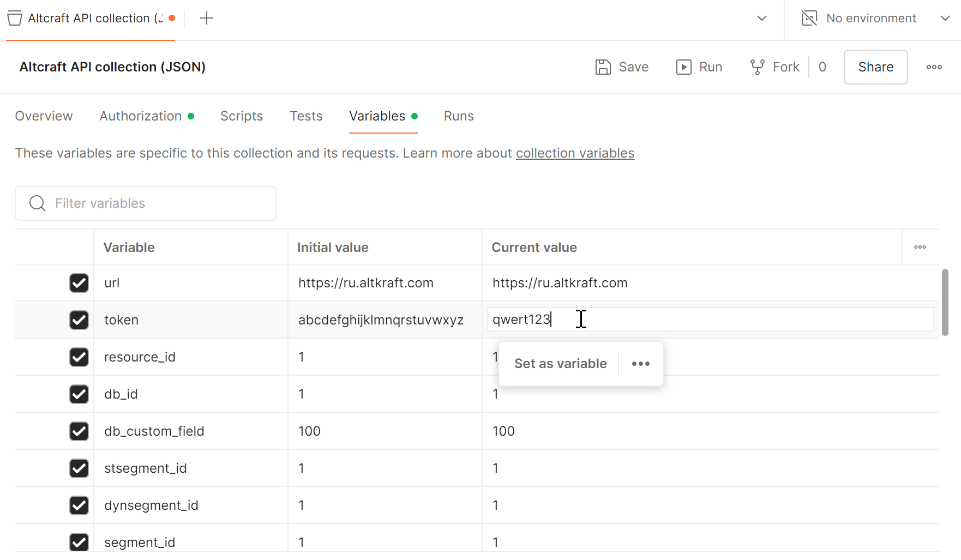Go to the Runs tab
The height and width of the screenshot is (560, 961).
tap(459, 116)
